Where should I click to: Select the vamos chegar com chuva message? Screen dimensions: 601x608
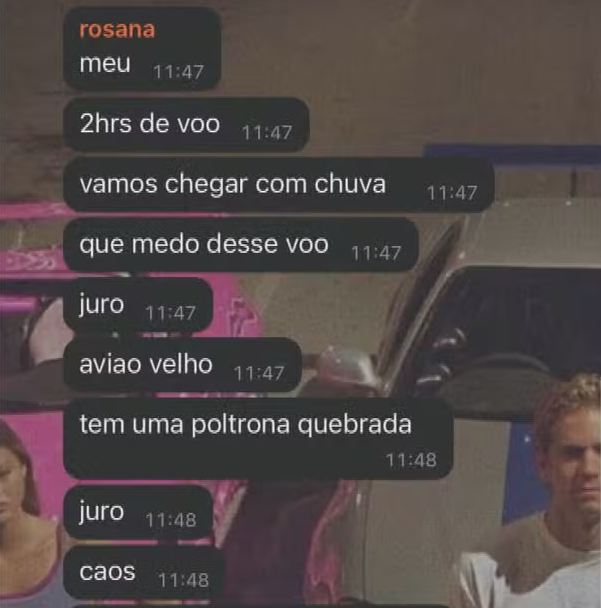(278, 185)
